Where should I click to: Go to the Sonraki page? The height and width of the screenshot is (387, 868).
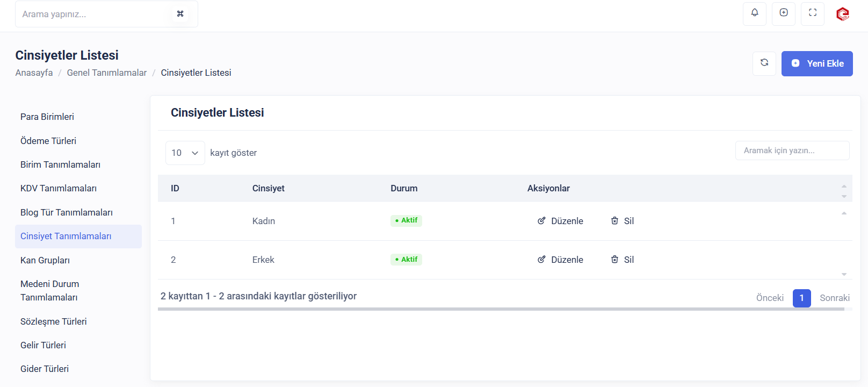pyautogui.click(x=834, y=298)
